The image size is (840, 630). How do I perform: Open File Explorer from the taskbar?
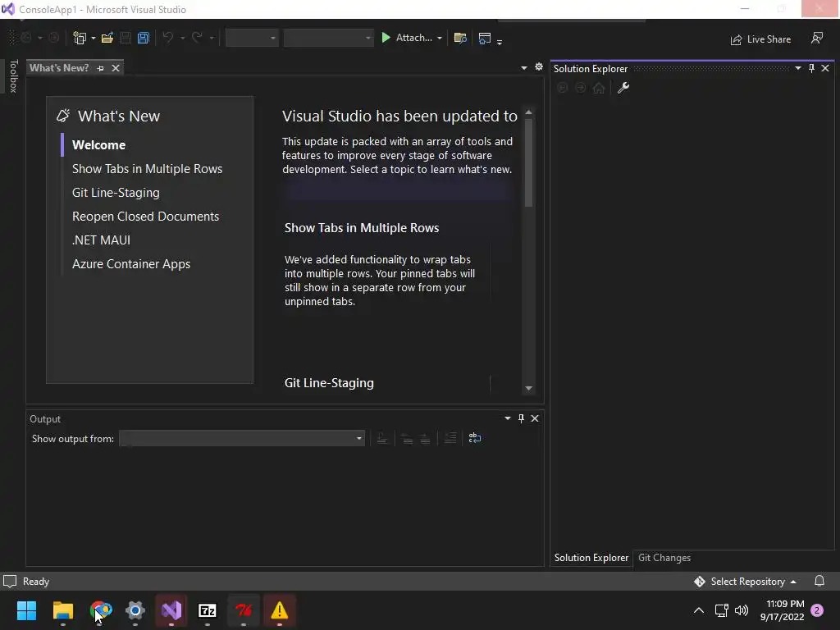coord(62,610)
